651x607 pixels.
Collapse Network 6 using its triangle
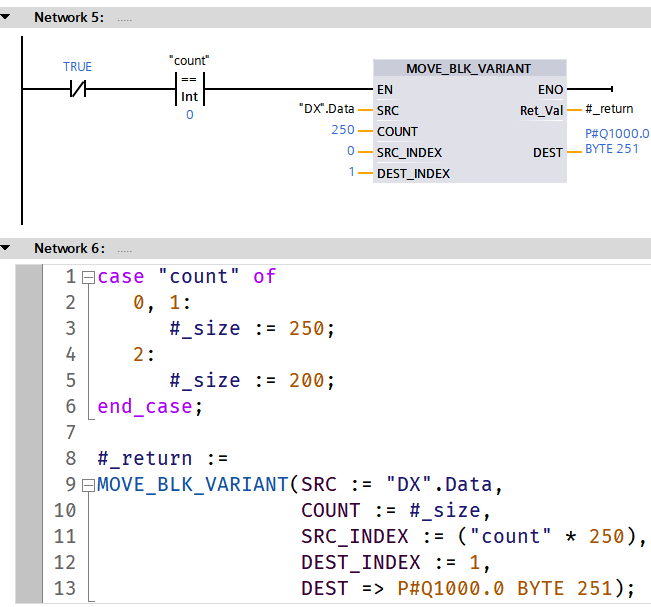[x=7, y=248]
